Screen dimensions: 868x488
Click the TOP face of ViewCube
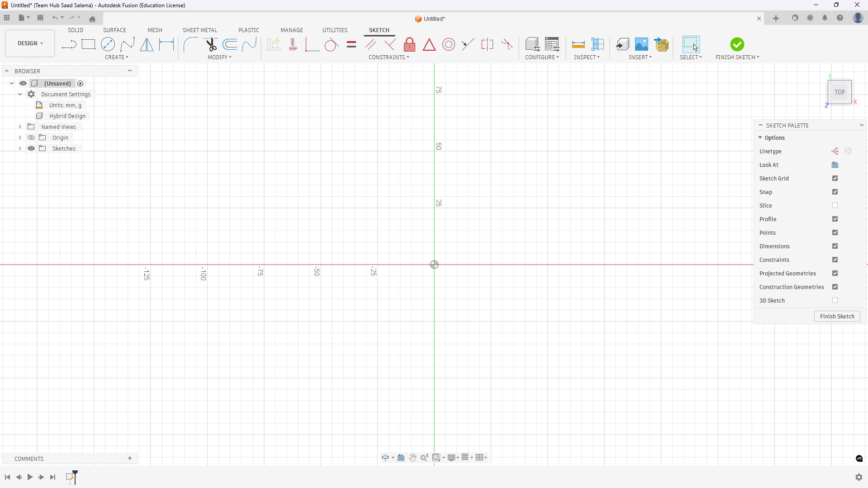click(x=840, y=92)
